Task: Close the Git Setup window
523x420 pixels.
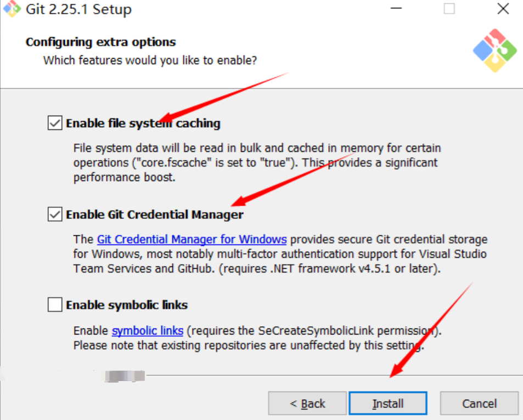Action: [x=503, y=9]
